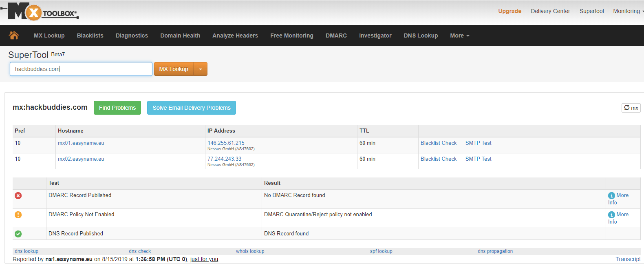Expand the More menu in navigation bar
This screenshot has height=277, width=644.
tap(460, 35)
